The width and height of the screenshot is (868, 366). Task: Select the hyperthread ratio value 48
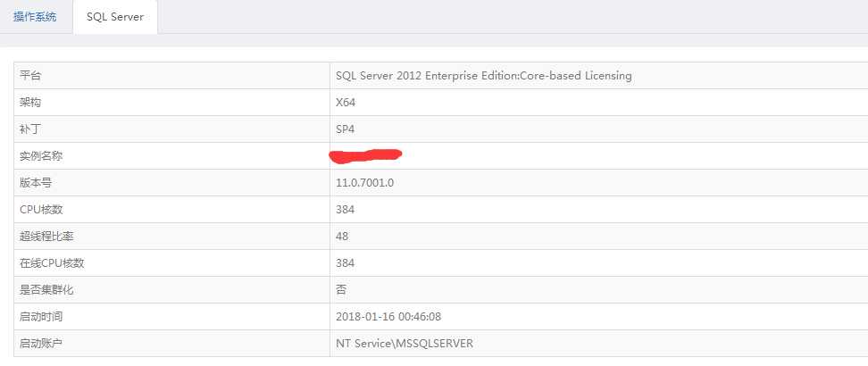(x=342, y=237)
